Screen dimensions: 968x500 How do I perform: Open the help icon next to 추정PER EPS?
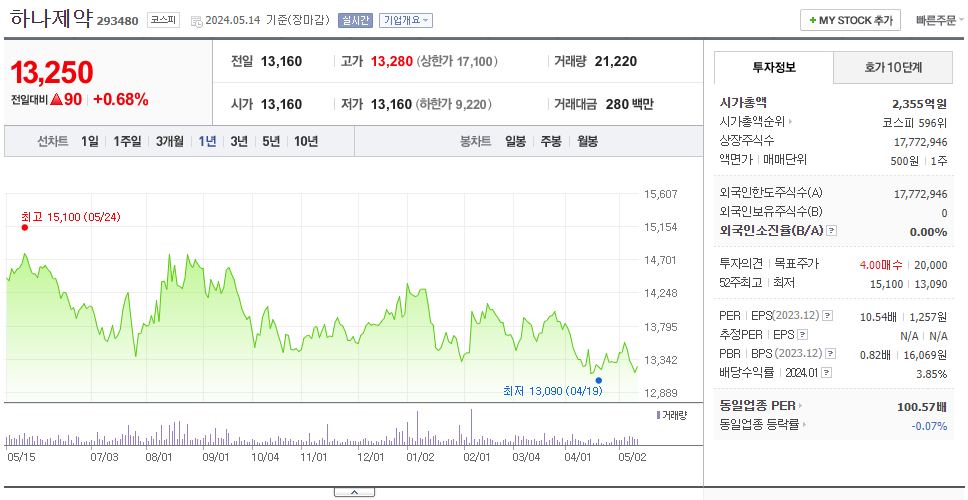(802, 335)
